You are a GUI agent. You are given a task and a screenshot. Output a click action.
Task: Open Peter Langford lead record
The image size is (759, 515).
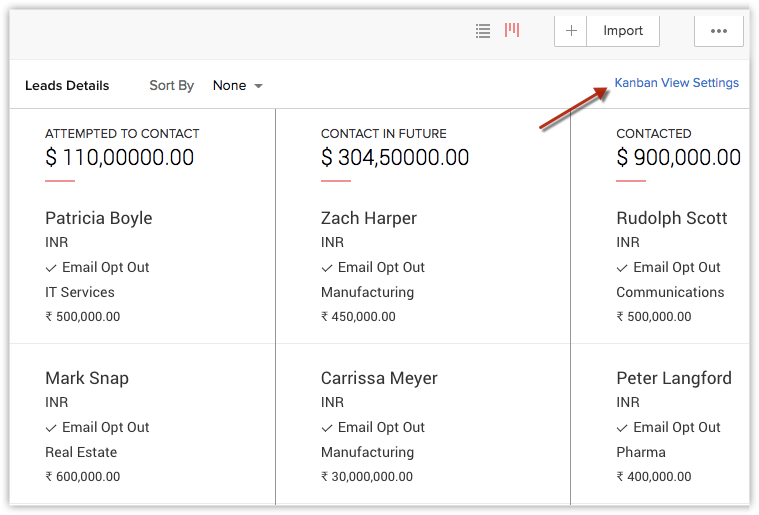tap(673, 378)
